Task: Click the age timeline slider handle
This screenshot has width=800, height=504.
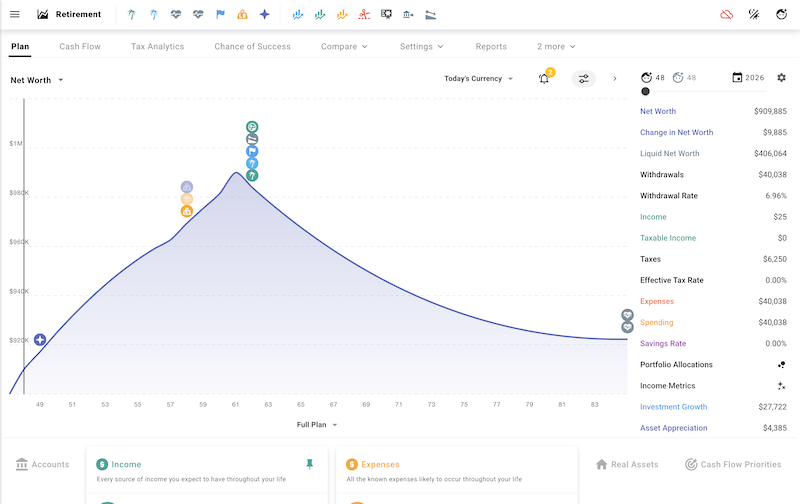Action: (x=645, y=91)
